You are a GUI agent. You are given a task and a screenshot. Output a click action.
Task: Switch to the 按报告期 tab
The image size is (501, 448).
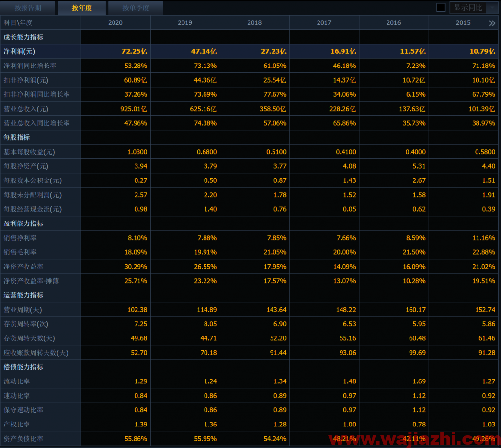28,8
